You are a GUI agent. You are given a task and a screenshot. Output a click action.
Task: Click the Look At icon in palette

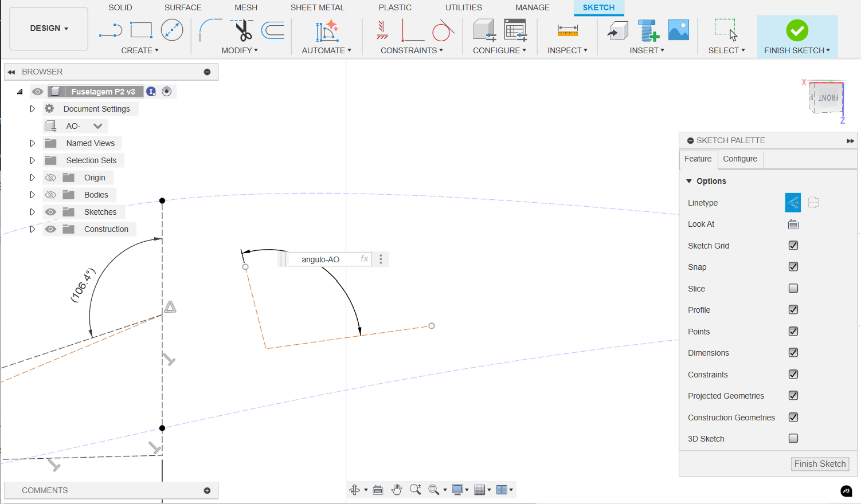pyautogui.click(x=793, y=225)
